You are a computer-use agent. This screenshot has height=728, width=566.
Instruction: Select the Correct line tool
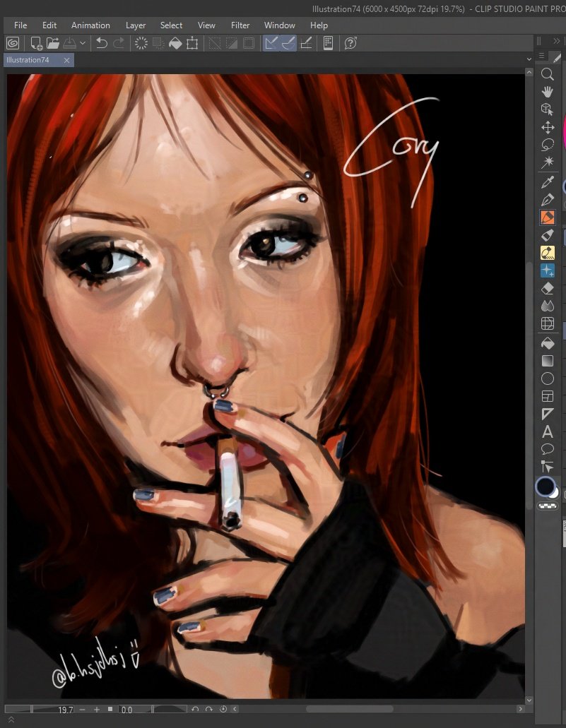[548, 466]
